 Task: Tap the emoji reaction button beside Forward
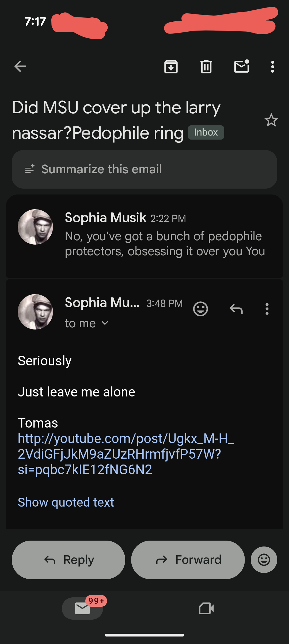(x=264, y=560)
